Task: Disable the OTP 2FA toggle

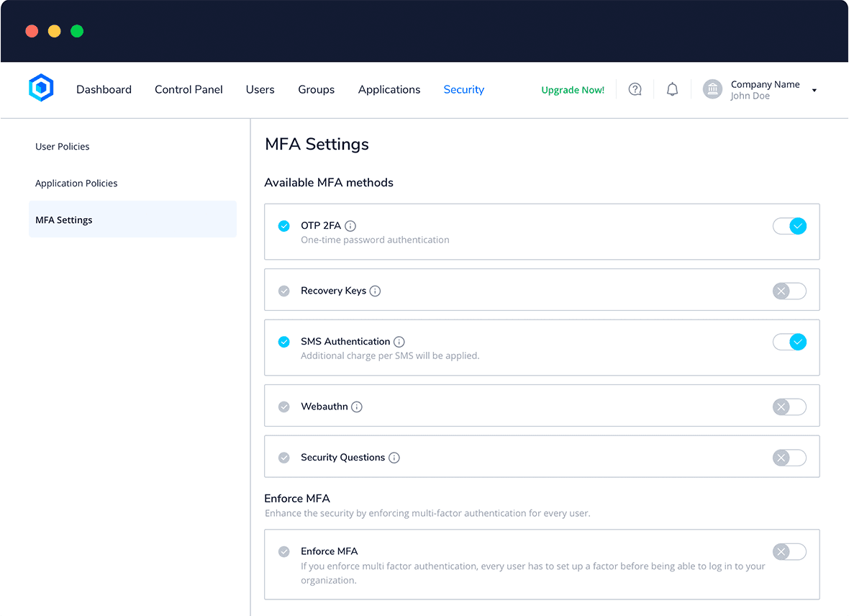Action: [789, 226]
